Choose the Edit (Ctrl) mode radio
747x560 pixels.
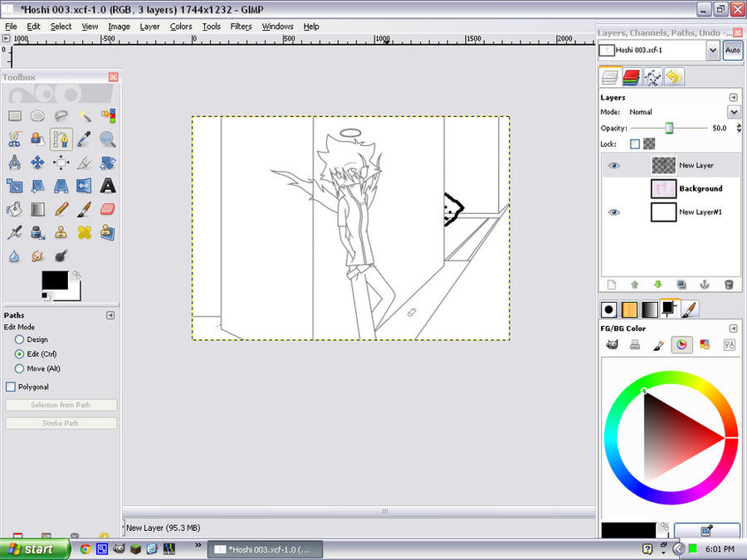click(19, 353)
